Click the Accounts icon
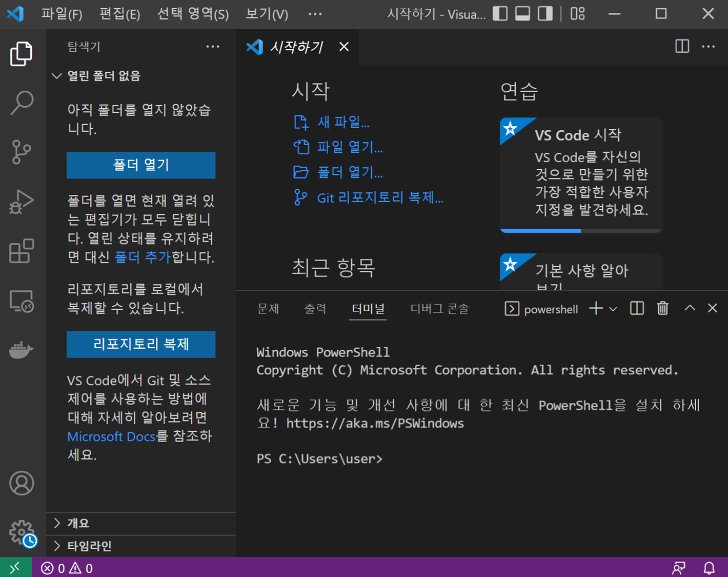 [x=22, y=483]
